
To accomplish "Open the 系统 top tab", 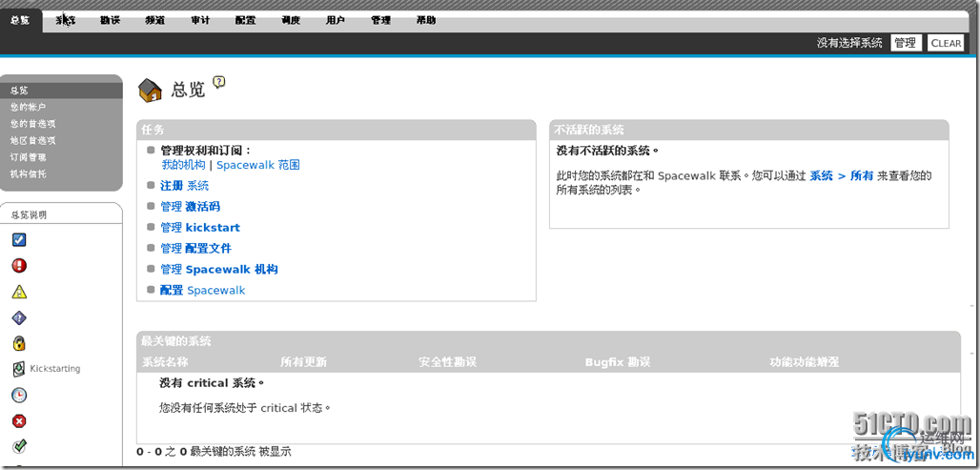I will point(66,20).
